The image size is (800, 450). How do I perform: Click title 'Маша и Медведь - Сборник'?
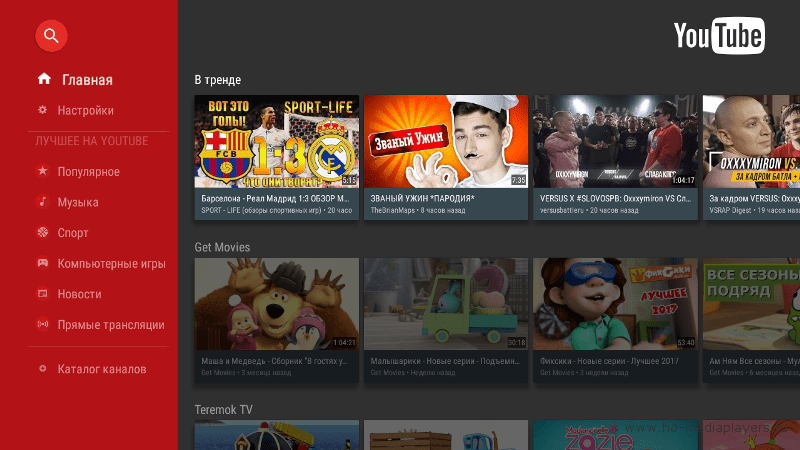tap(274, 361)
